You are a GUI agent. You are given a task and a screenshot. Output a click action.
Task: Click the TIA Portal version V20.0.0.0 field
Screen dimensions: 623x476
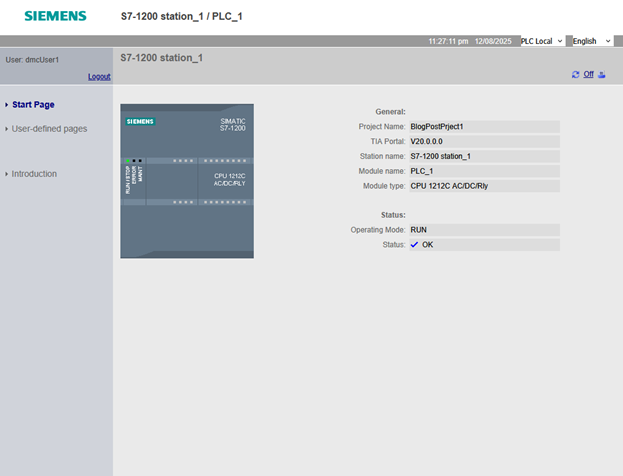pos(484,142)
